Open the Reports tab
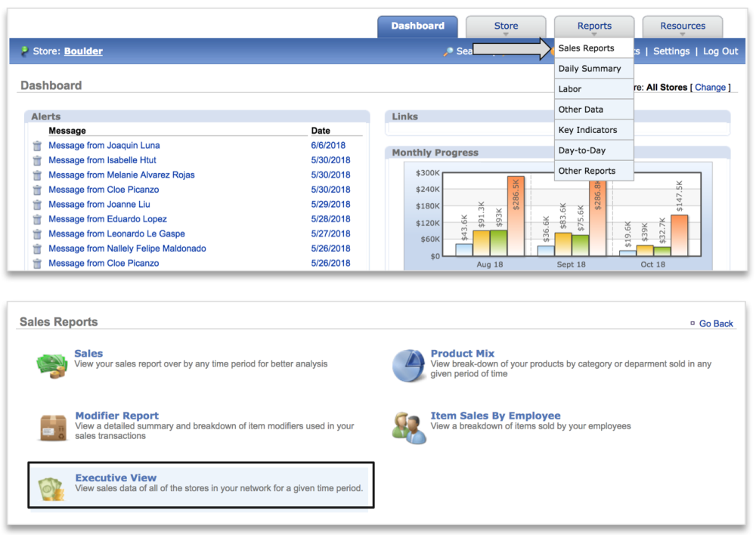 coord(594,26)
